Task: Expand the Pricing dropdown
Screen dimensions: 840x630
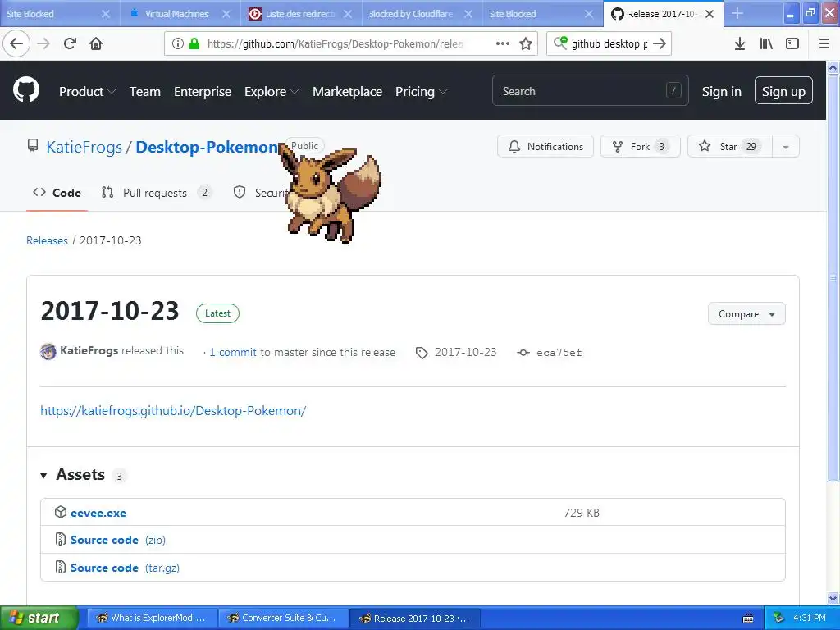Action: pyautogui.click(x=421, y=92)
